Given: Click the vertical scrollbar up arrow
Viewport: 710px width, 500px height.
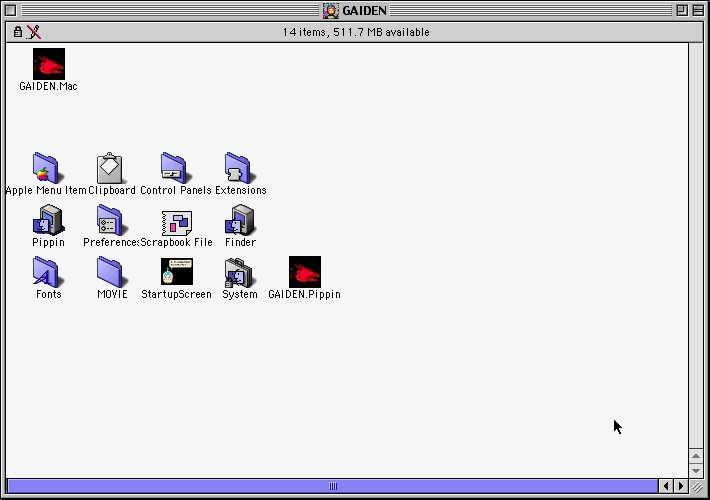Looking at the screenshot, I should [696, 456].
